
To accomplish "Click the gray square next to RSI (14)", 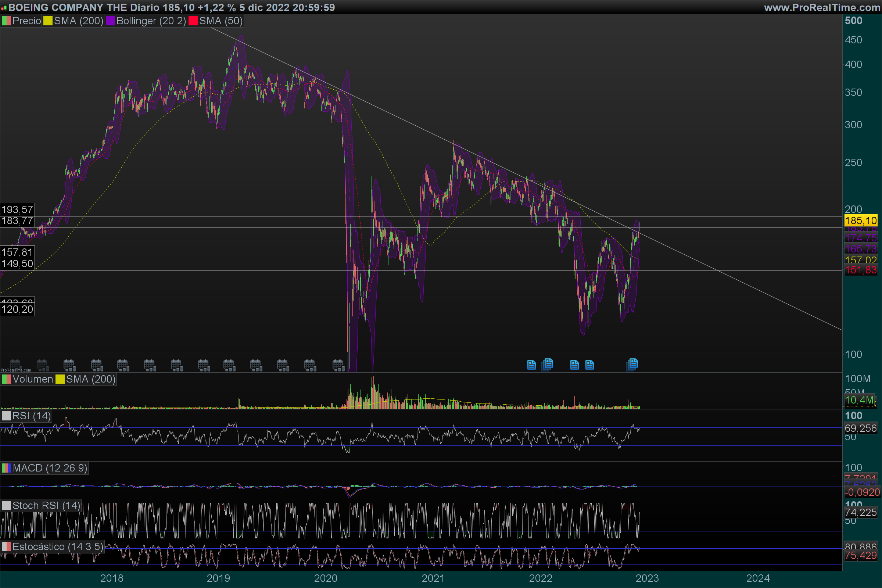I will [6, 416].
